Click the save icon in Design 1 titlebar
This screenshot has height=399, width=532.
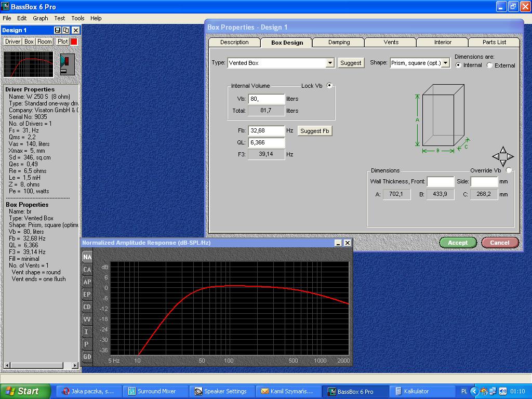point(58,31)
